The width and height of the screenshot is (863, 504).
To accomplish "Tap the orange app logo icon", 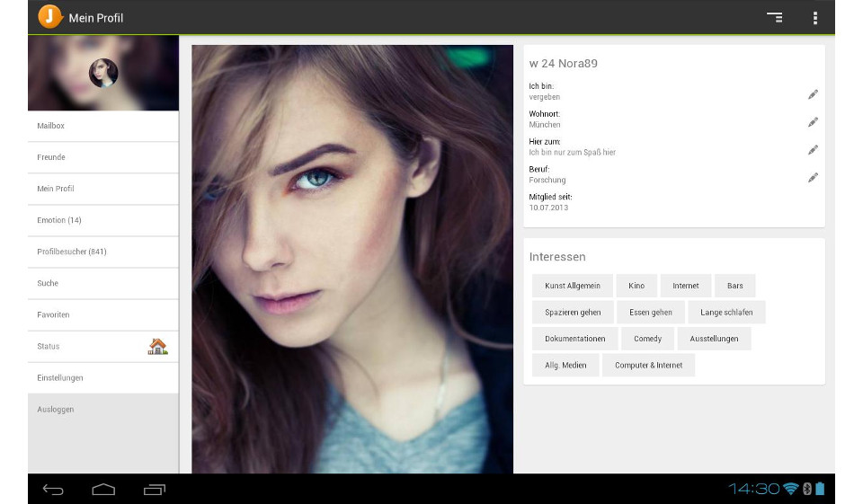I will point(50,17).
